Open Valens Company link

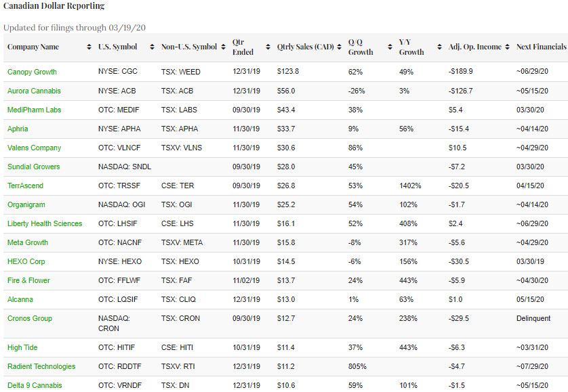(34, 148)
